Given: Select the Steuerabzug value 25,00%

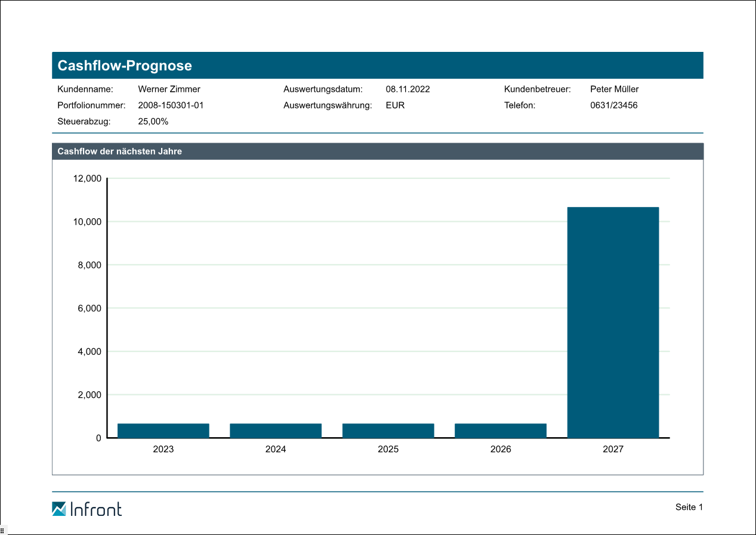Looking at the screenshot, I should [153, 122].
